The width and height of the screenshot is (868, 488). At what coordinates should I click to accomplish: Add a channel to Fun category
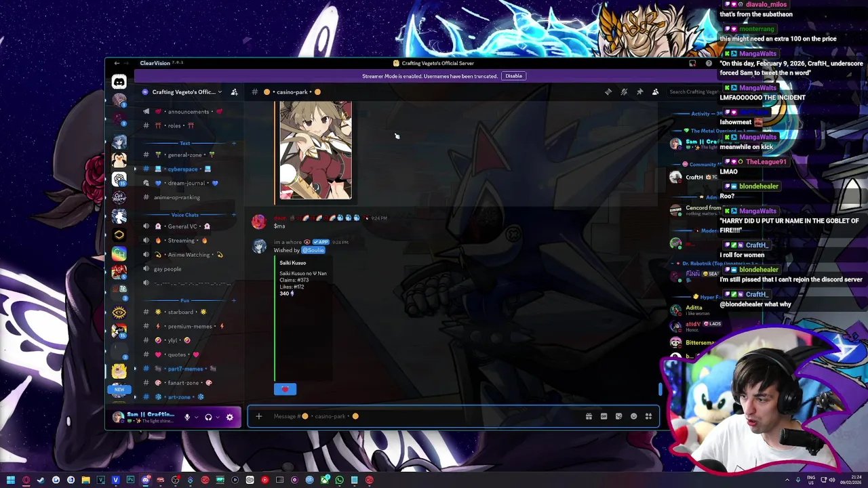(x=234, y=300)
